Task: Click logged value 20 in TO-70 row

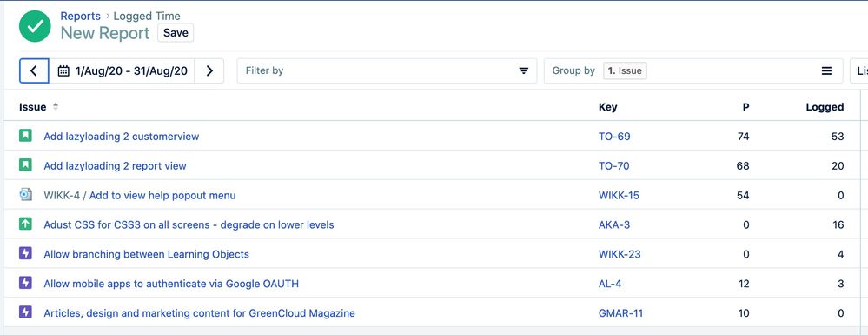Action: (x=838, y=166)
